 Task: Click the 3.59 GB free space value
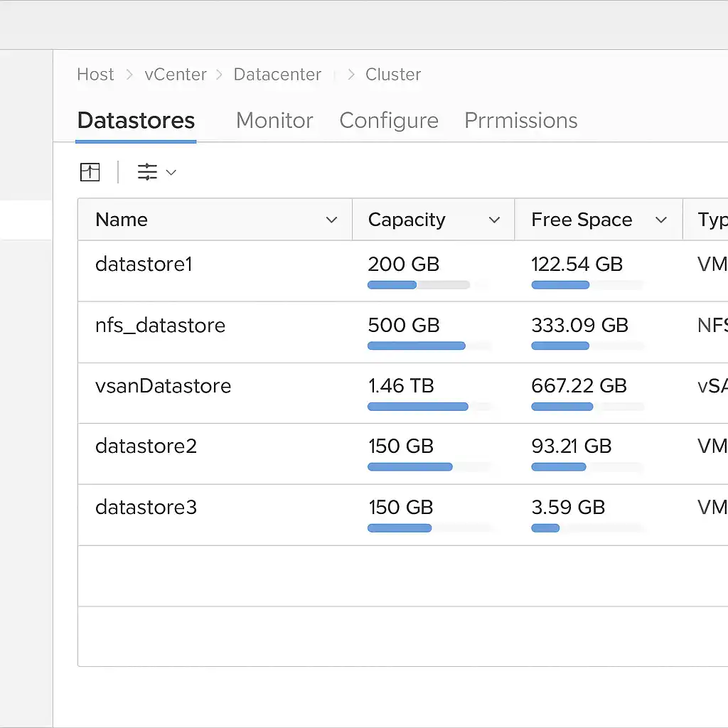(568, 507)
